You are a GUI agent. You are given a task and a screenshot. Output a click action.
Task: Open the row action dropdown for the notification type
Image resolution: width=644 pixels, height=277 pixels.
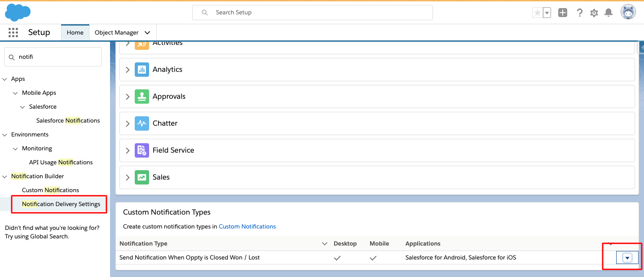[x=627, y=257]
